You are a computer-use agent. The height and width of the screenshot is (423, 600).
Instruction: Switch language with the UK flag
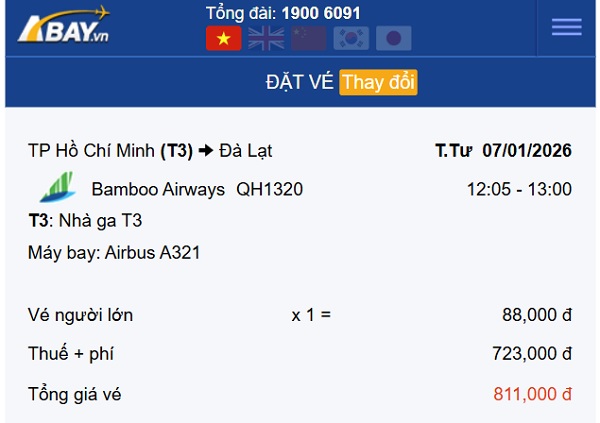pyautogui.click(x=266, y=38)
